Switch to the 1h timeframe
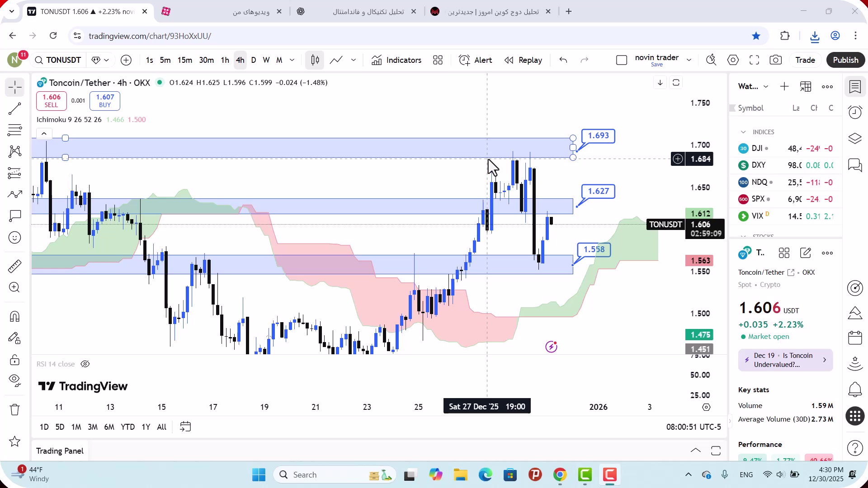868x488 pixels. coord(225,60)
